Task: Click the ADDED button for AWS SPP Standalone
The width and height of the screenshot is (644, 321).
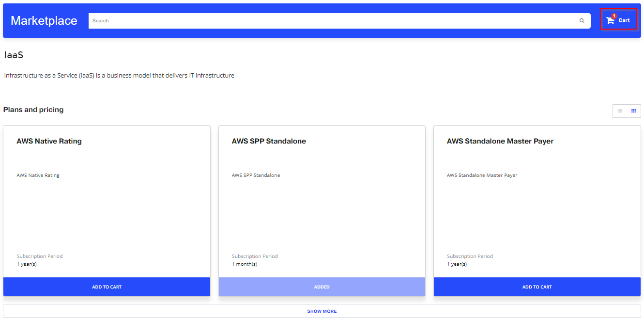Action: tap(322, 287)
